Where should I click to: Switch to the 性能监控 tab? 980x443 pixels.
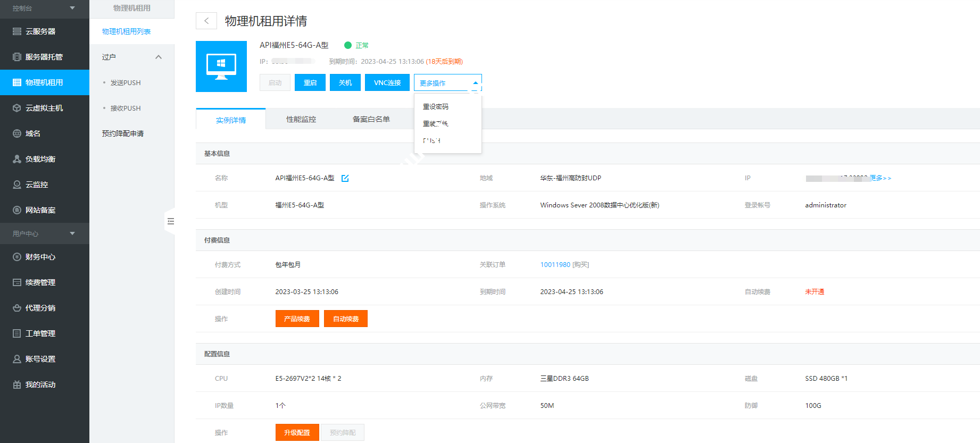pos(301,119)
